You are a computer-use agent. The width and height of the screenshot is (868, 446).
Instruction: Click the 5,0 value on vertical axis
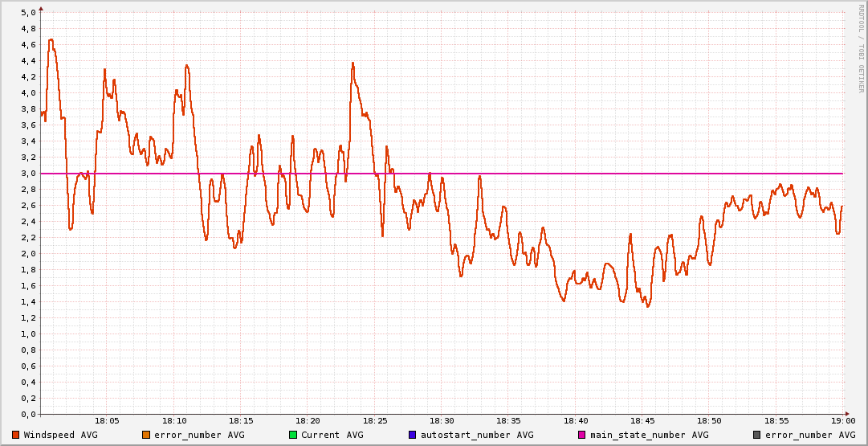pos(28,13)
